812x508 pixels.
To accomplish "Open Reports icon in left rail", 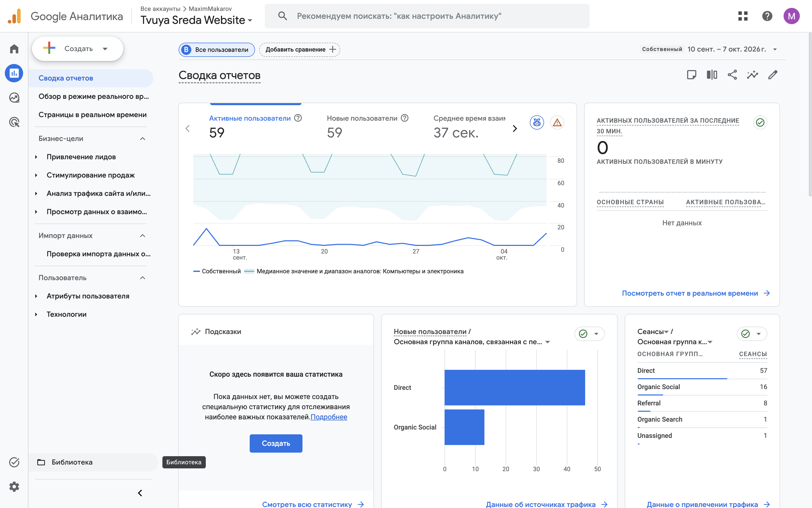I will [x=14, y=73].
